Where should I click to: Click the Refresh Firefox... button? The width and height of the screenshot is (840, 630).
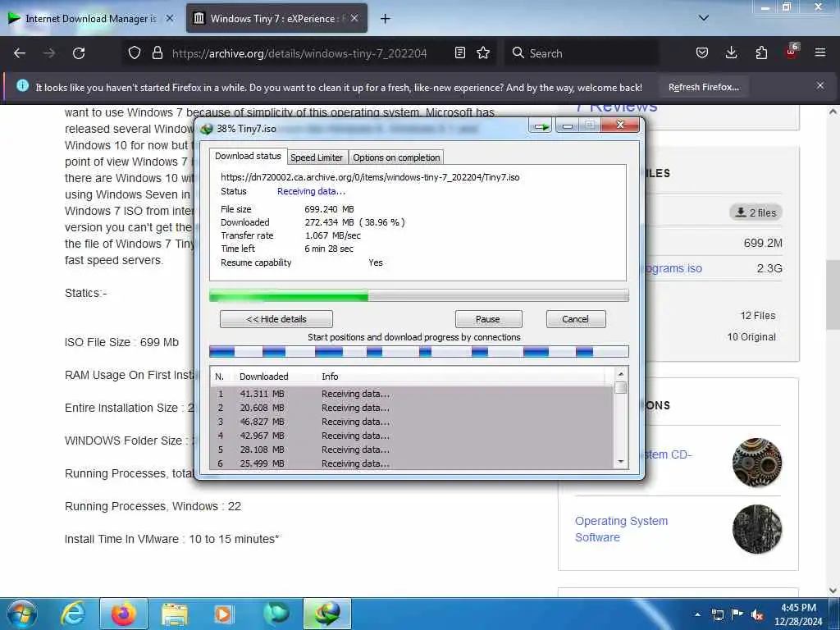click(x=703, y=87)
